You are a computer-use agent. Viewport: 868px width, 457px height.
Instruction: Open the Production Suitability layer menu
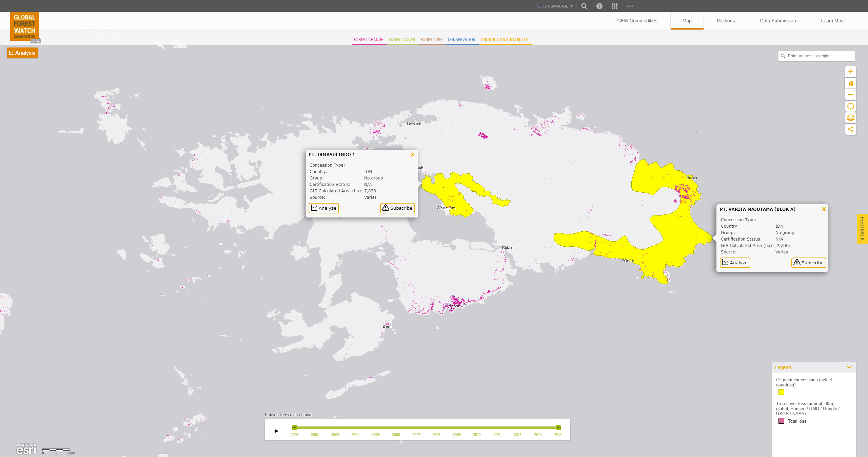(x=505, y=40)
